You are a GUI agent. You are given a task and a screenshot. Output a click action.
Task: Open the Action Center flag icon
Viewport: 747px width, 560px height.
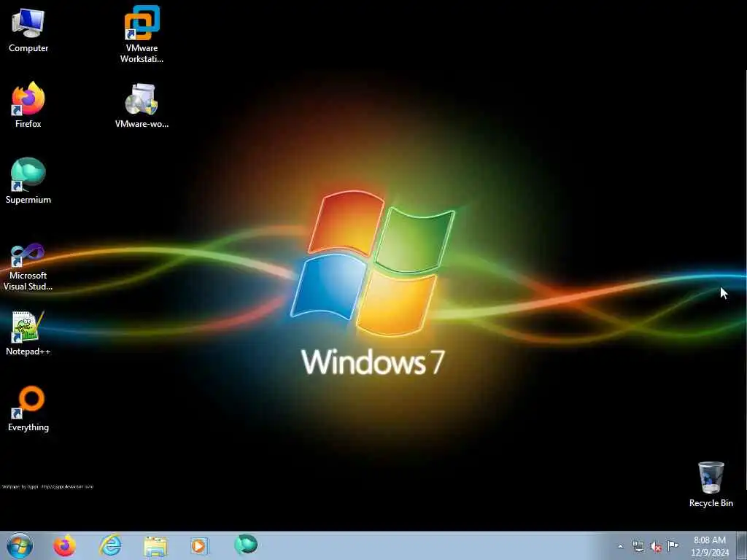pyautogui.click(x=673, y=545)
